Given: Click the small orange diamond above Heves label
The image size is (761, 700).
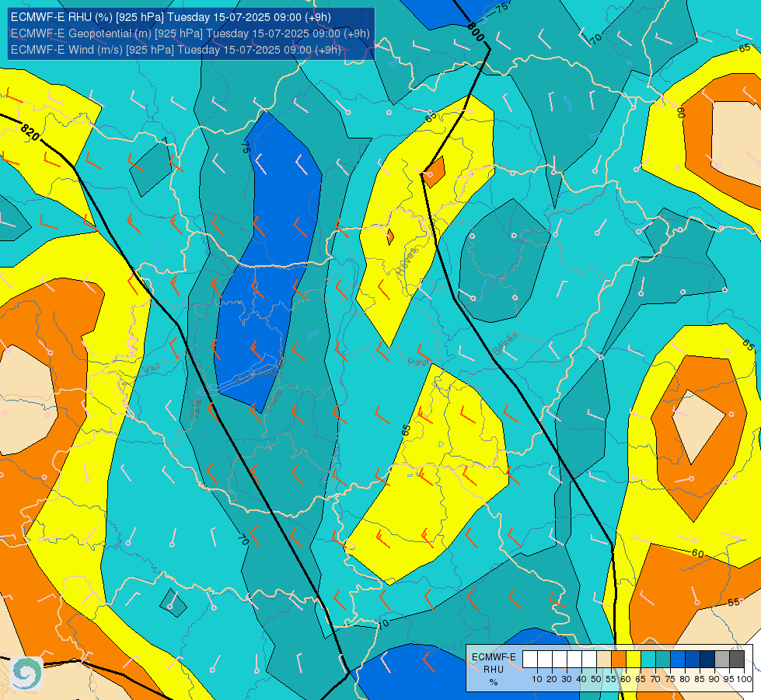Looking at the screenshot, I should point(389,237).
